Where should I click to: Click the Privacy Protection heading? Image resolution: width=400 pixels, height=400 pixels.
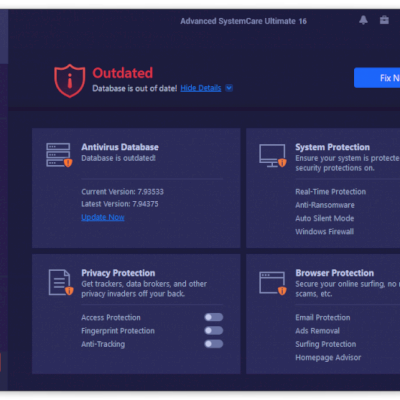point(118,273)
